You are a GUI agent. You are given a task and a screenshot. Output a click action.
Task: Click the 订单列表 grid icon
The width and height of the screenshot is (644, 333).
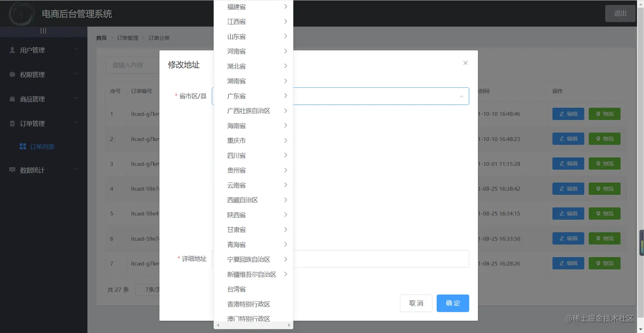click(x=23, y=147)
